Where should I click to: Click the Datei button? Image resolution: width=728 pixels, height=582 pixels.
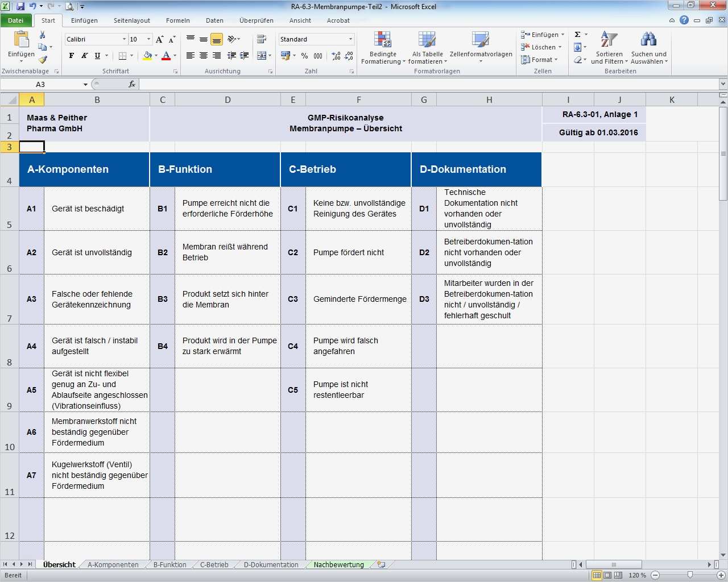pyautogui.click(x=16, y=20)
